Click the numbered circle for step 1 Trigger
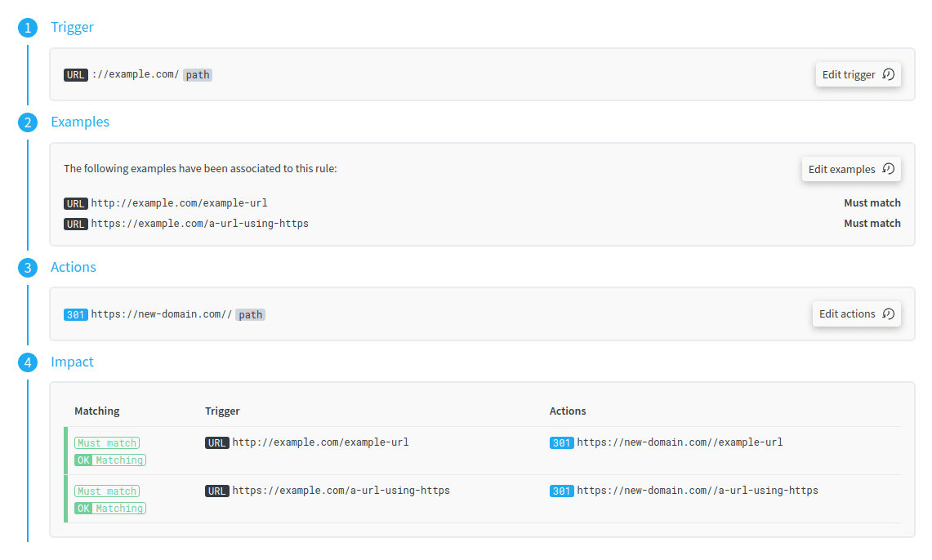Screen dimensions: 932x560 click(27, 27)
